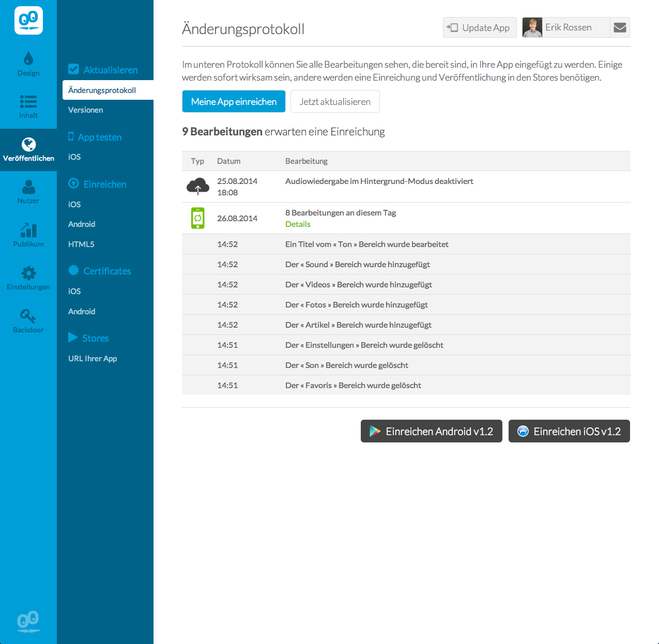Screen dimensions: 659x644
Task: Select Android under Certificates
Action: coord(82,312)
